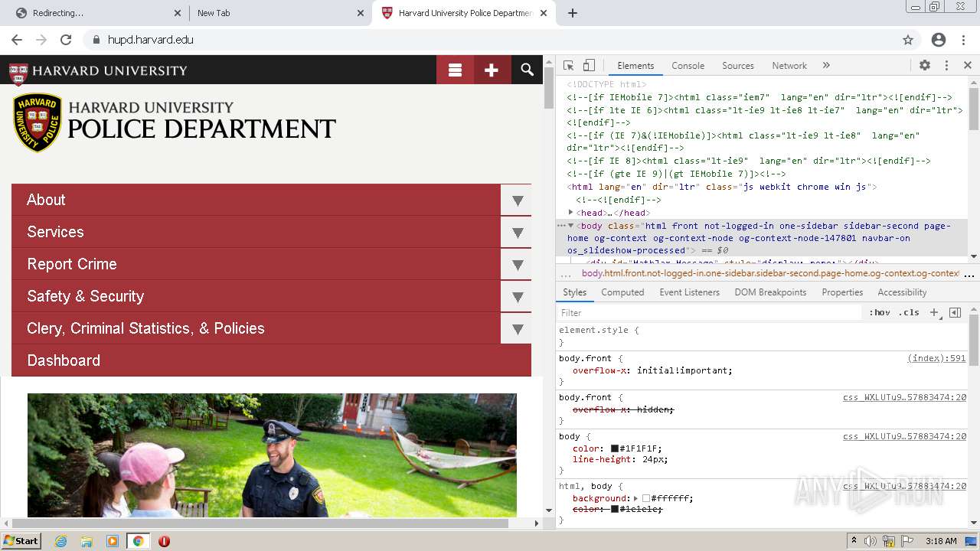Expand the Services menu arrow
This screenshot has height=551, width=980.
(517, 233)
